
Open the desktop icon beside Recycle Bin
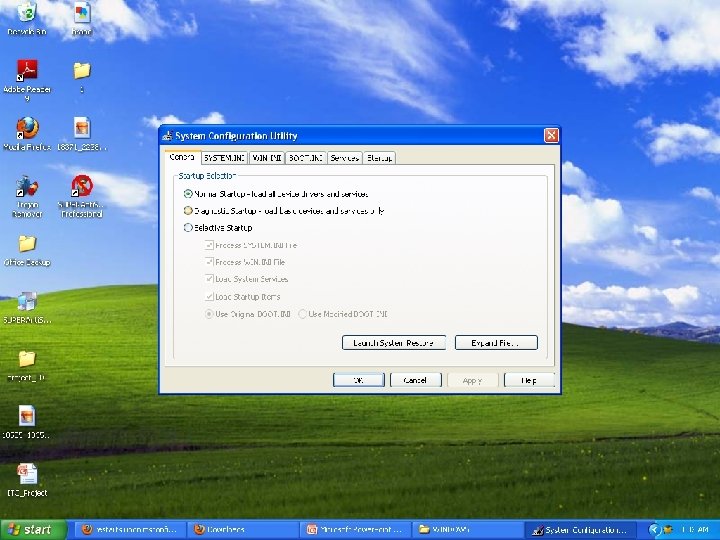(82, 18)
